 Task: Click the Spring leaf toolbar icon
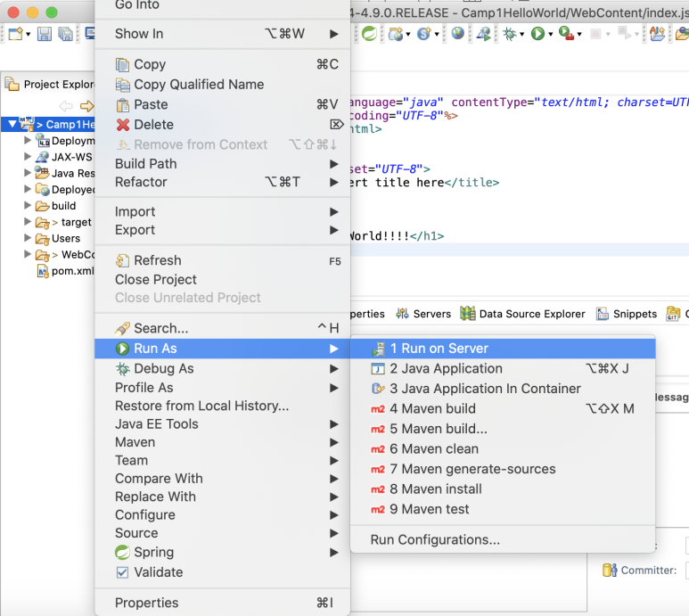(369, 33)
